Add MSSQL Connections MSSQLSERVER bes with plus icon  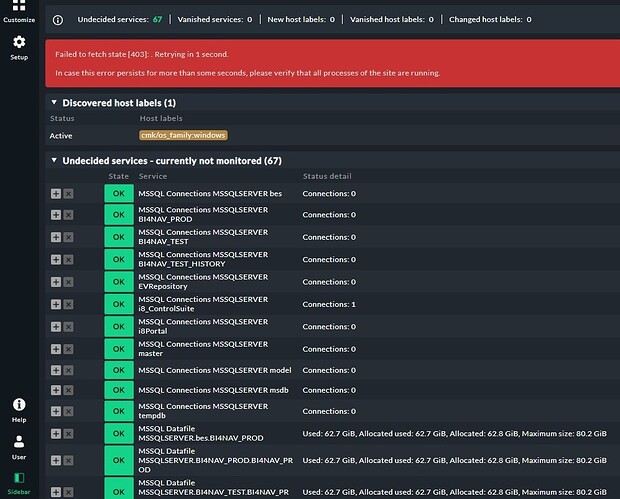pyautogui.click(x=56, y=193)
